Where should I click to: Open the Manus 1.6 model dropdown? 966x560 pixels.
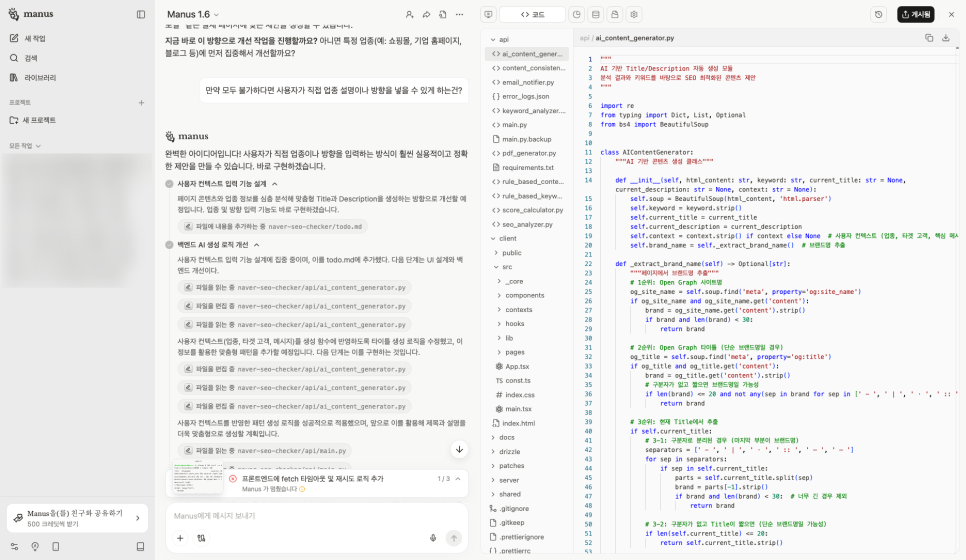[194, 14]
